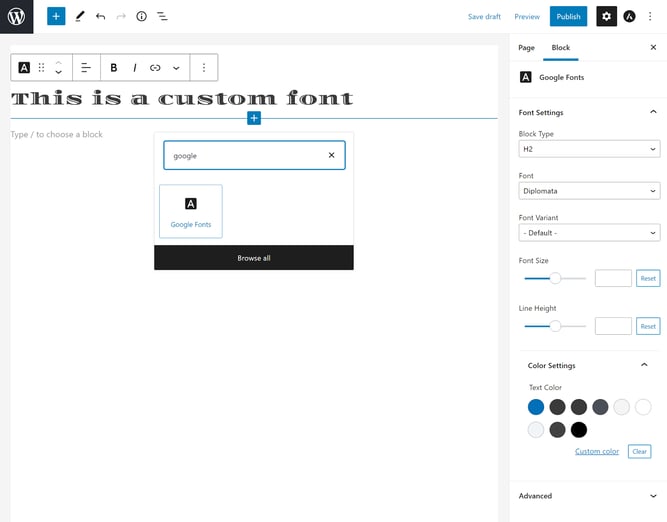The image size is (667, 522).
Task: Open the WordPress dashboard logo
Action: [x=16, y=17]
